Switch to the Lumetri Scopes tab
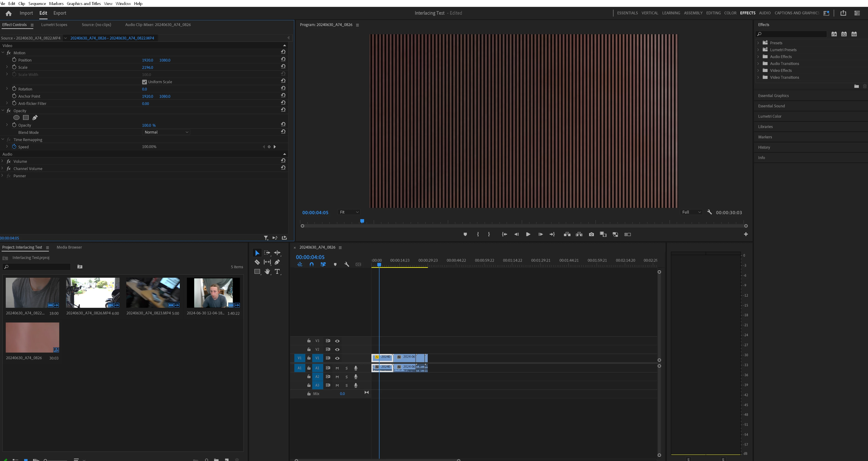This screenshot has width=868, height=461. (54, 25)
